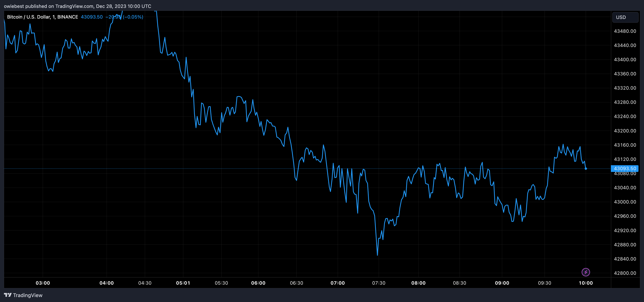Click the 05:01 time axis label
This screenshot has width=644, height=302.
click(x=183, y=283)
